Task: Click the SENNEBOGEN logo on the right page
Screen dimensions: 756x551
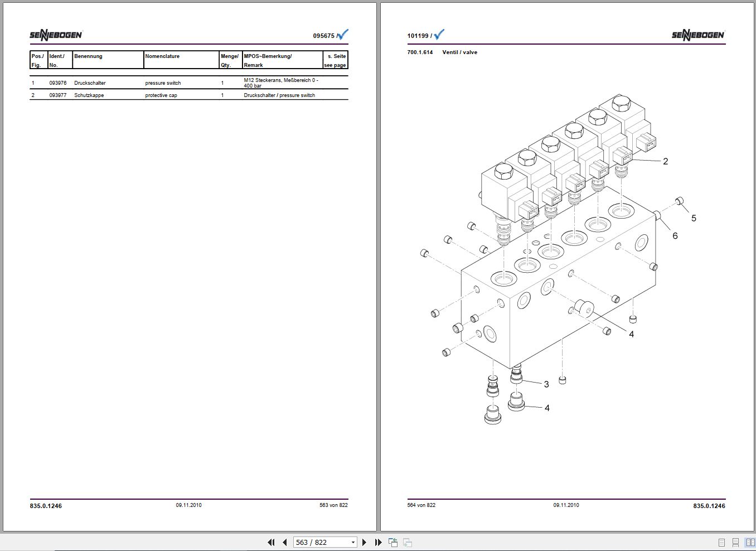Action: pyautogui.click(x=699, y=35)
